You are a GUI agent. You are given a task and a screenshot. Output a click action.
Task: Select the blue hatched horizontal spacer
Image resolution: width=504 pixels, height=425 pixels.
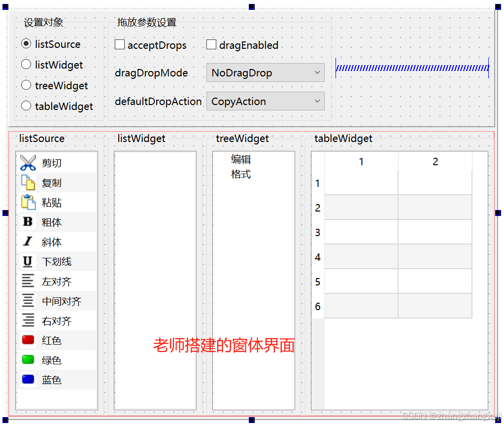[412, 68]
